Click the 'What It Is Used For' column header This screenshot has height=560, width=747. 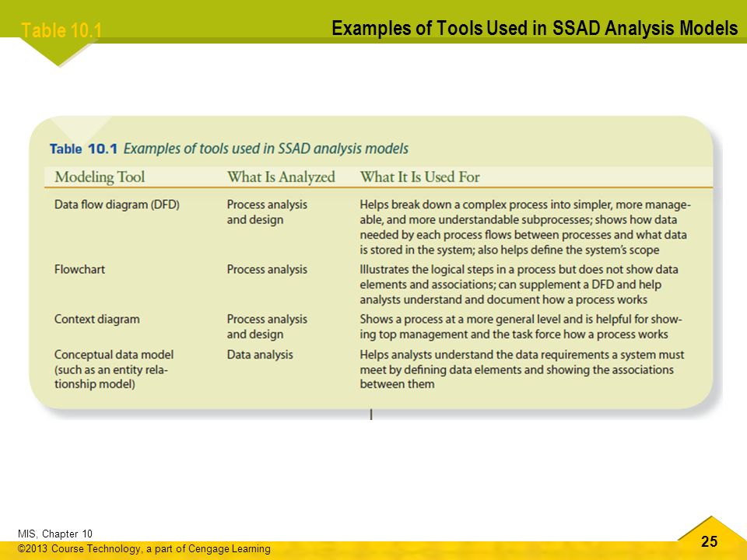(419, 177)
